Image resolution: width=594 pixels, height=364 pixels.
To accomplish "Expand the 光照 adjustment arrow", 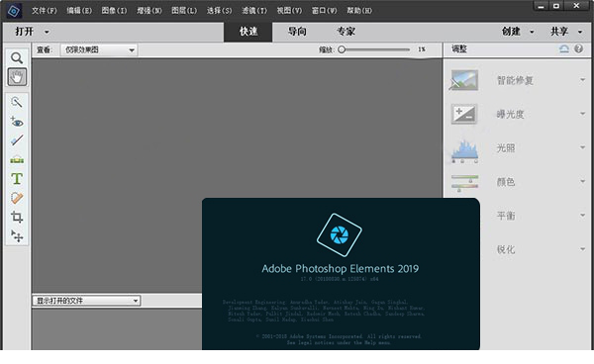I will [x=582, y=147].
